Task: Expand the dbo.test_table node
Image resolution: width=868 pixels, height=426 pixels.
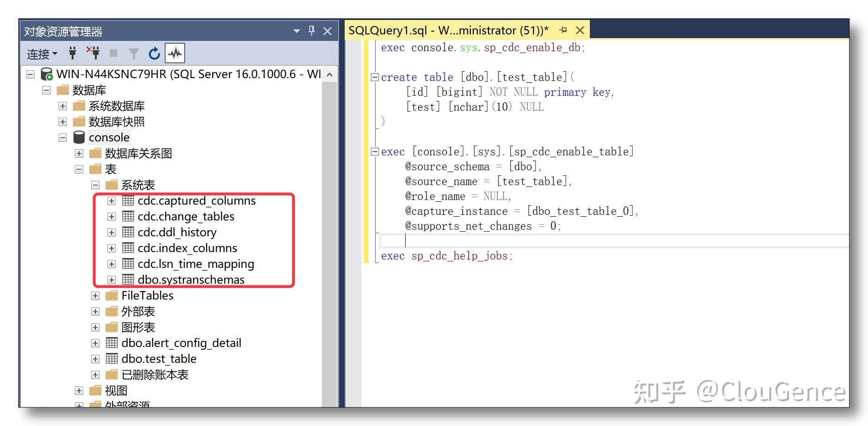Action: click(x=95, y=359)
